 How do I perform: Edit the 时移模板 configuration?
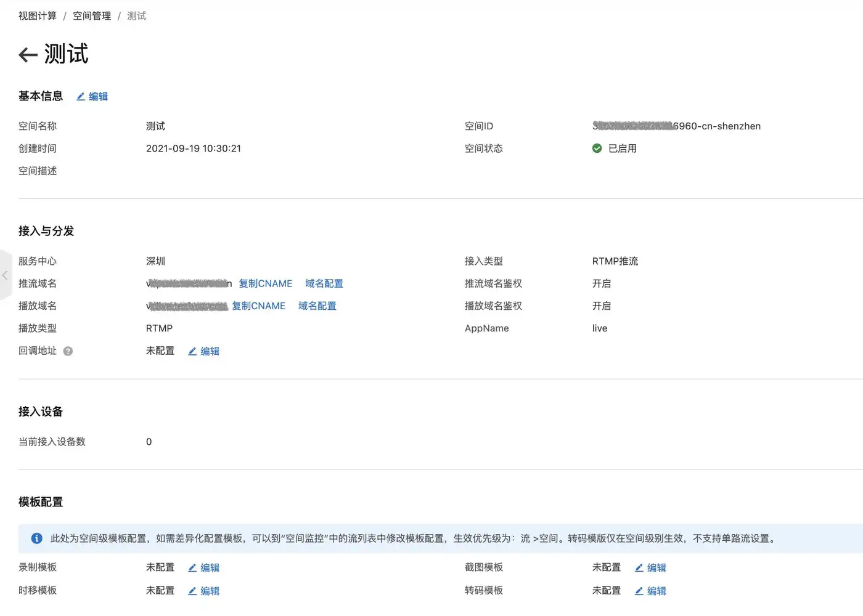(x=203, y=591)
